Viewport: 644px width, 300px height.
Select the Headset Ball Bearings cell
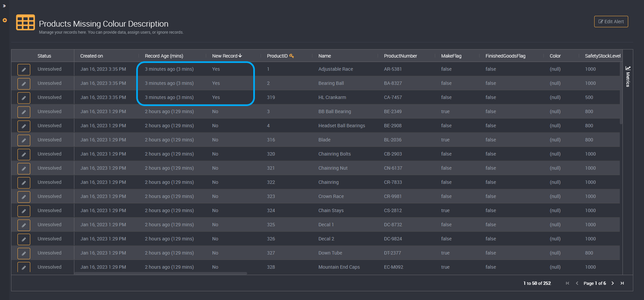342,126
